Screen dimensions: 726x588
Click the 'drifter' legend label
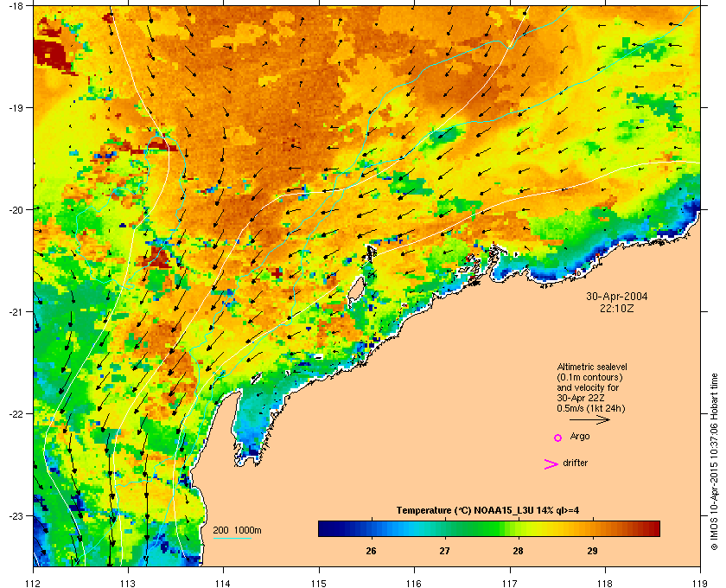[x=575, y=463]
